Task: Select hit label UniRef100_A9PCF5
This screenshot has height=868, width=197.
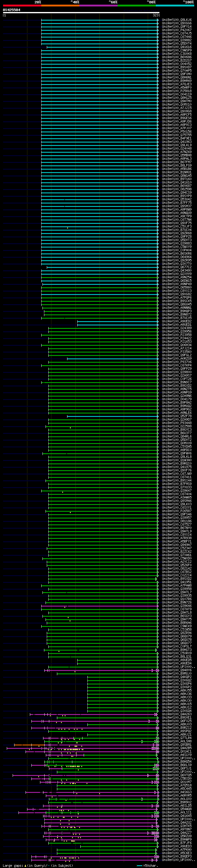Action: coord(177,115)
